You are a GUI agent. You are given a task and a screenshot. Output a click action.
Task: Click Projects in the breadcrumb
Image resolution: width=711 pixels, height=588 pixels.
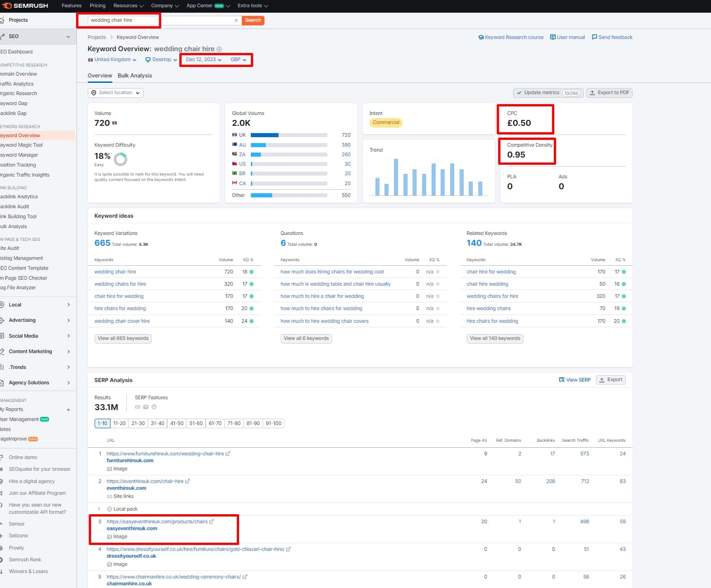pyautogui.click(x=97, y=37)
